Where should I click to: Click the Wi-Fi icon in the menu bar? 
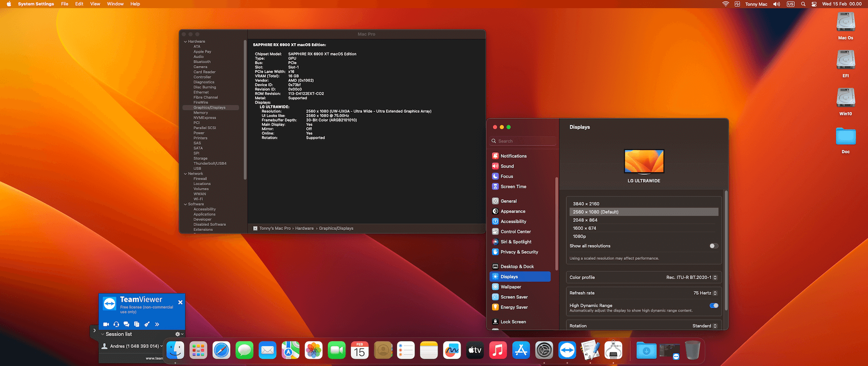[726, 4]
